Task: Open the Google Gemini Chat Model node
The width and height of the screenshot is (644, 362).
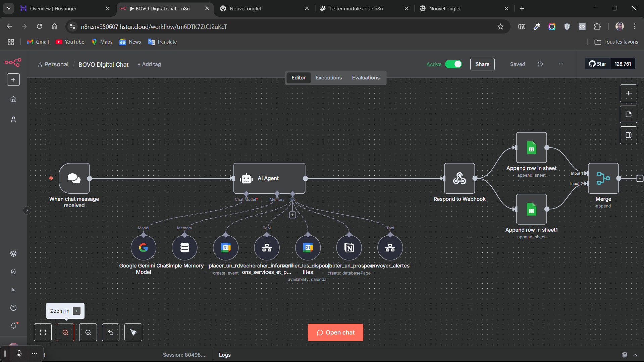Action: click(x=144, y=248)
